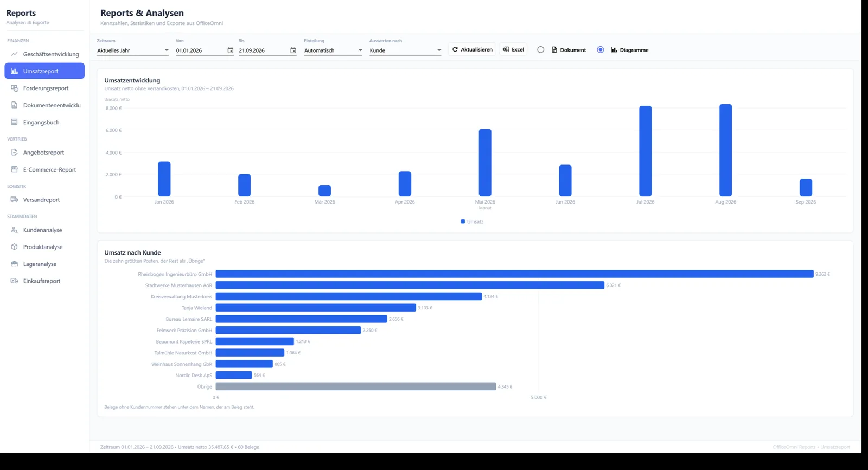
Task: Open the Von date calendar picker icon
Action: click(230, 50)
